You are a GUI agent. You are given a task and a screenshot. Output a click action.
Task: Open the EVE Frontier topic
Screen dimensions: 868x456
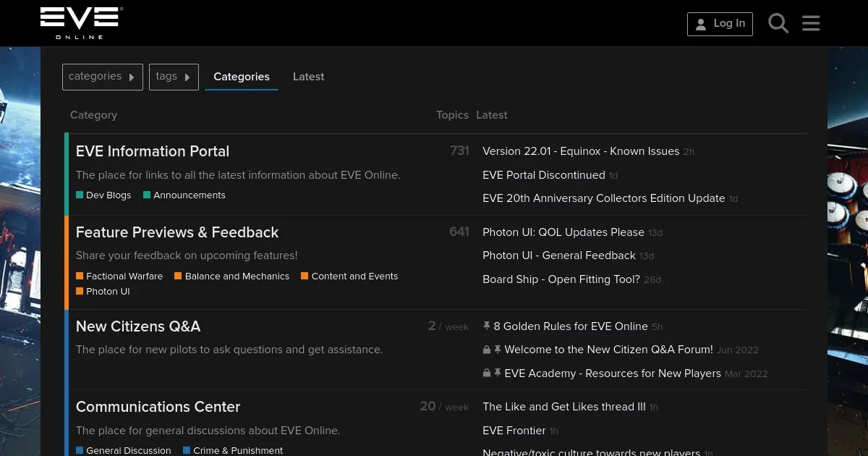click(x=514, y=431)
